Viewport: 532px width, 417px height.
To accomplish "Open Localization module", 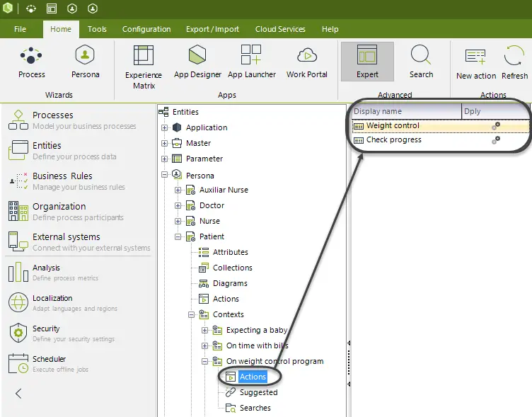I will coord(63,302).
